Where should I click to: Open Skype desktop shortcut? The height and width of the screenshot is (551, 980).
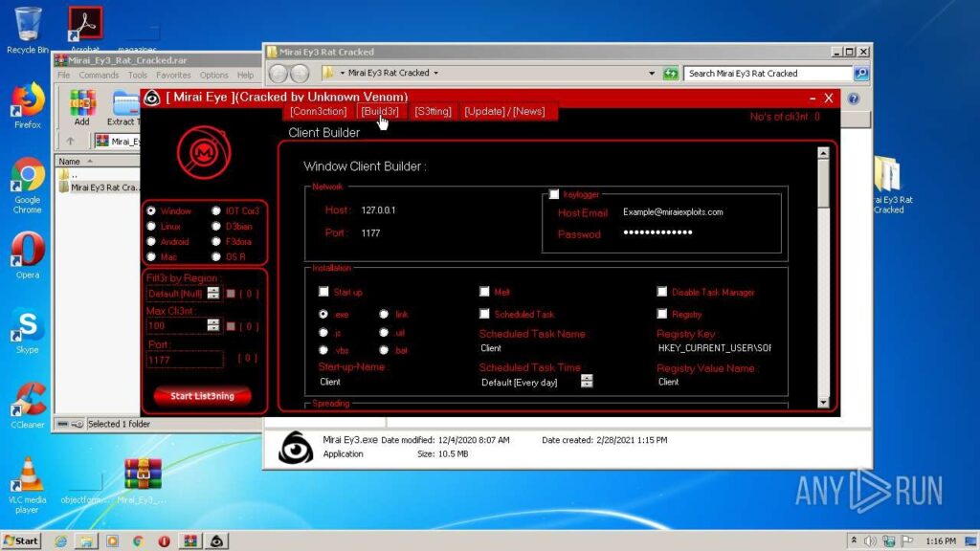[27, 330]
